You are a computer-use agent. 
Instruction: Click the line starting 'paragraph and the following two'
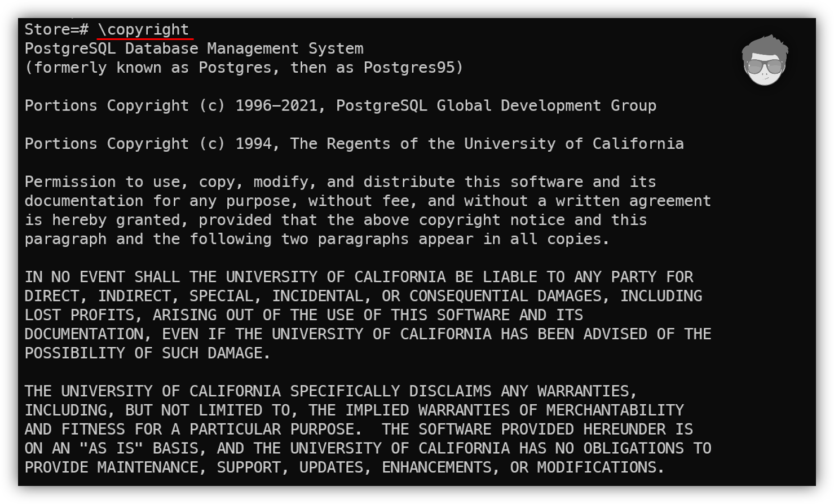(317, 239)
